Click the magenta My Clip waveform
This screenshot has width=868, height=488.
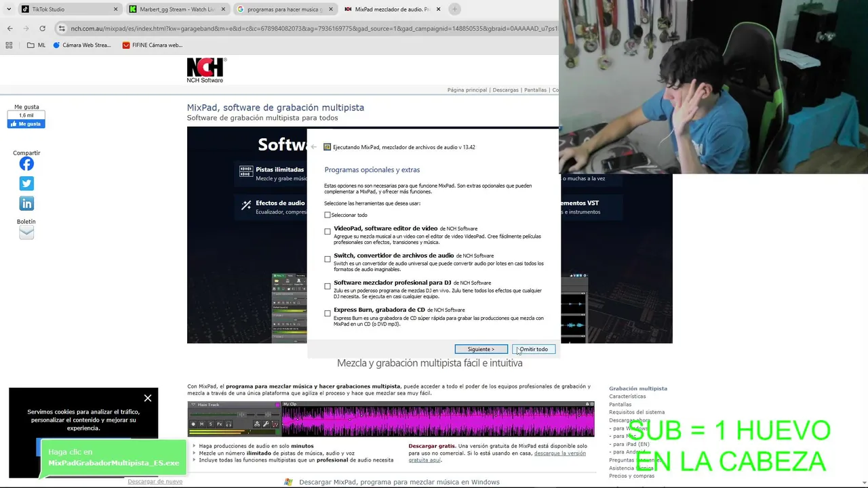coord(437,422)
